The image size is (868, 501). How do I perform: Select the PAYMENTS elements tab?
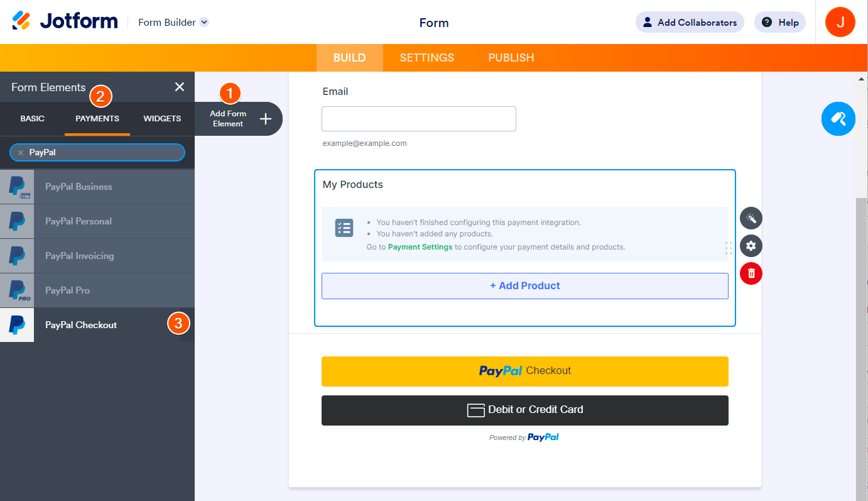[97, 118]
